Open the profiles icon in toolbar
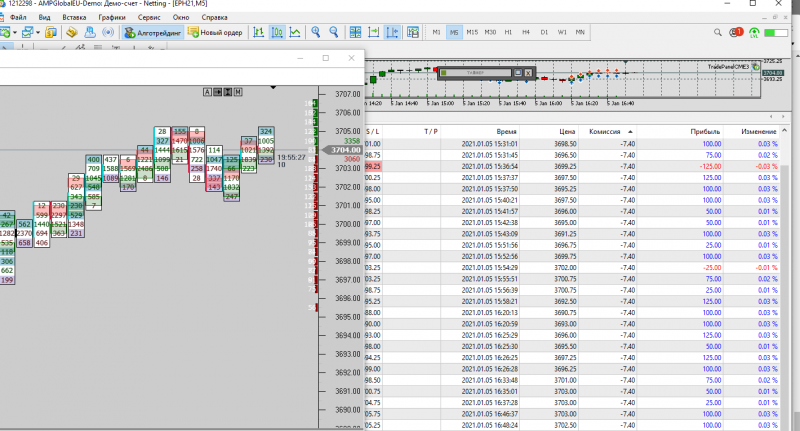Viewport: 800px width, 431px height. (27, 33)
